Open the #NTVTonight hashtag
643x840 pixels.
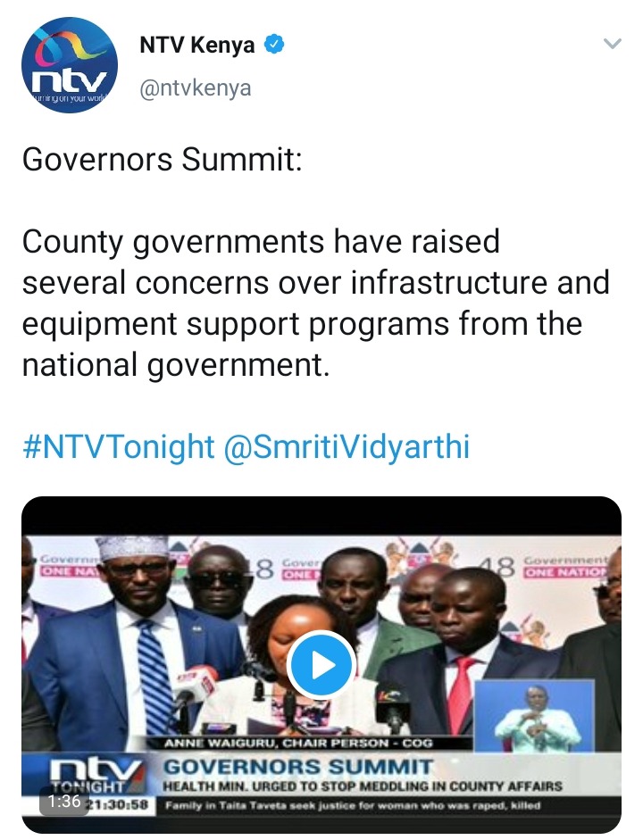tap(119, 447)
